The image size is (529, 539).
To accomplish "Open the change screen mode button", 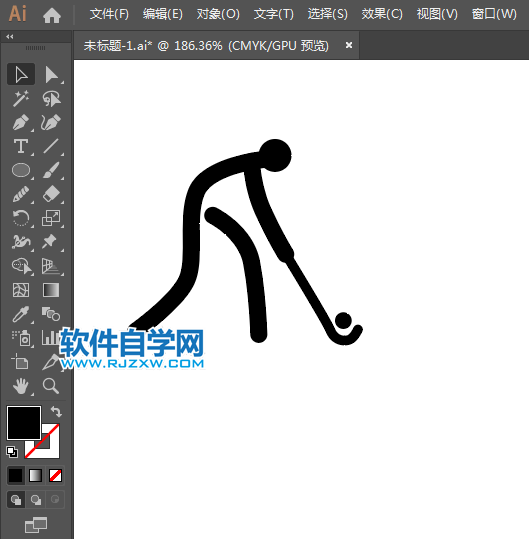I will pyautogui.click(x=36, y=525).
